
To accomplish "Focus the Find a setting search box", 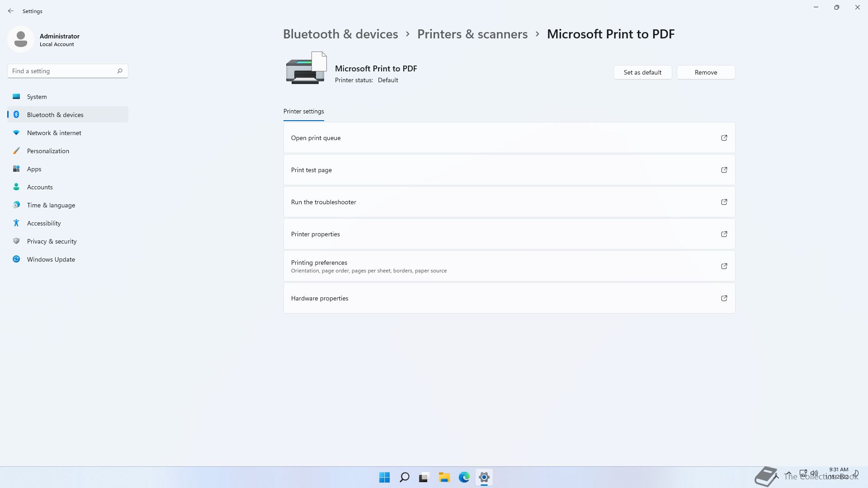I will pyautogui.click(x=68, y=71).
